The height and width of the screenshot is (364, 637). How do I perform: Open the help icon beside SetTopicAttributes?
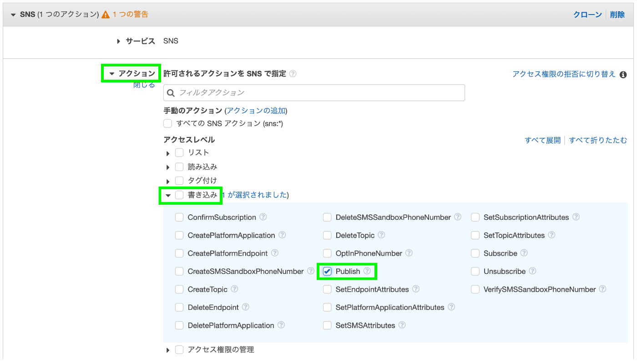(x=551, y=235)
